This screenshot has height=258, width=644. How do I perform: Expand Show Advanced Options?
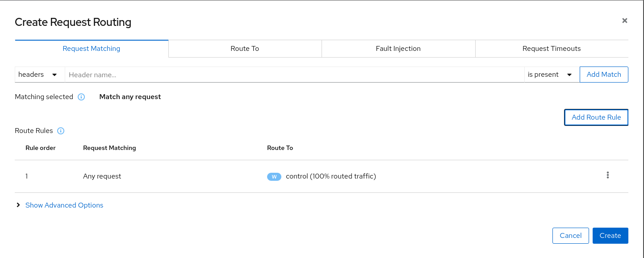[x=64, y=205]
